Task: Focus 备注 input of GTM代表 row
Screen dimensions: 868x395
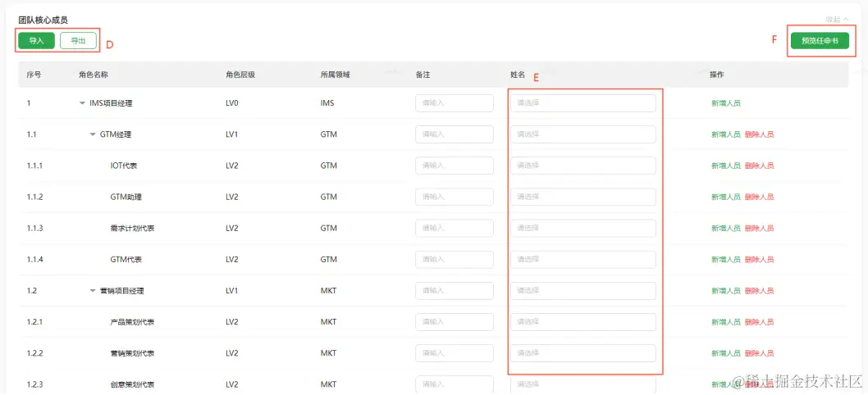Action: click(455, 260)
